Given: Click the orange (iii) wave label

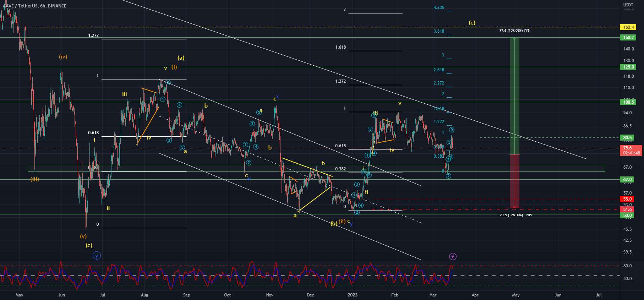Looking at the screenshot, I should point(34,179).
